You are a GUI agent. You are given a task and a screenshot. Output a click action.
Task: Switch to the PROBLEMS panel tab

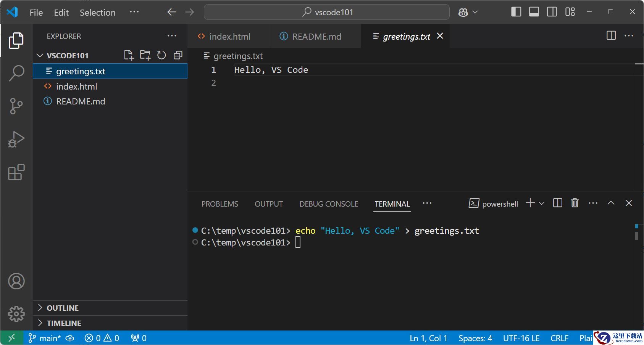[x=220, y=204]
